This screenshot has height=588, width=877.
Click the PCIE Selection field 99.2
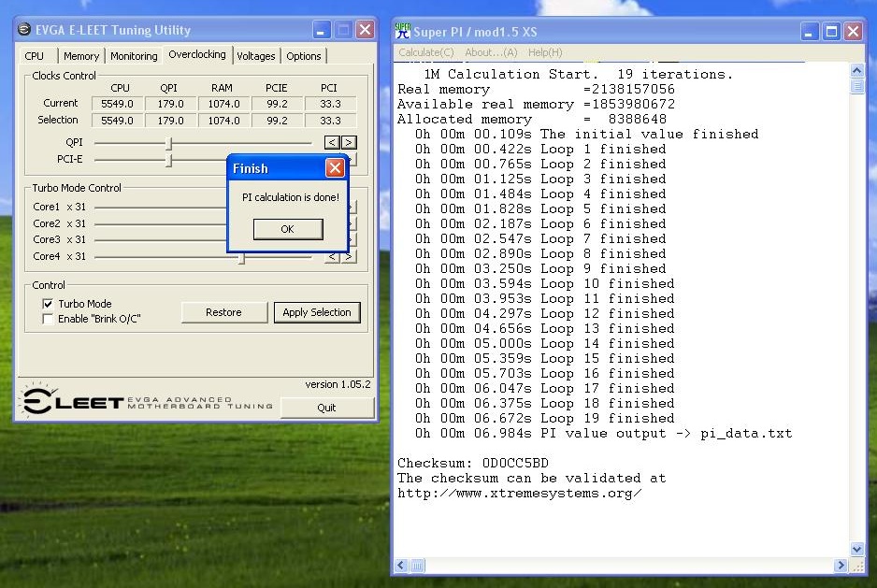tap(277, 121)
